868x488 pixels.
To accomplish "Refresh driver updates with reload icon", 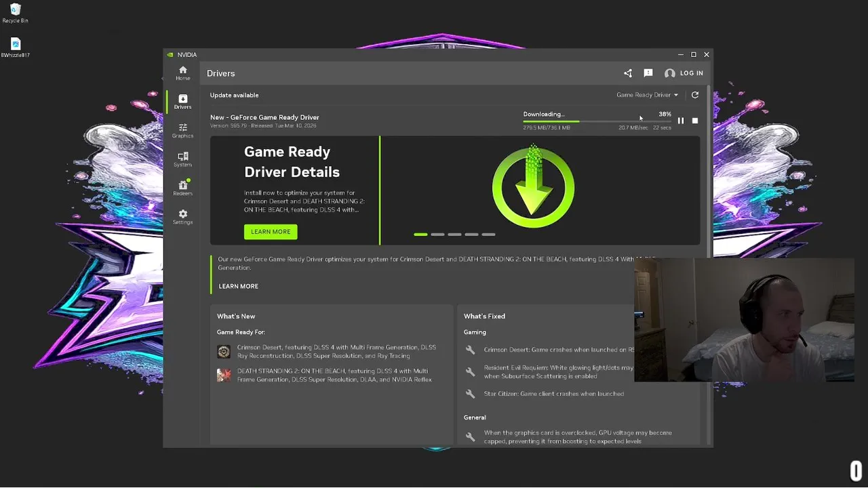I will pos(695,95).
